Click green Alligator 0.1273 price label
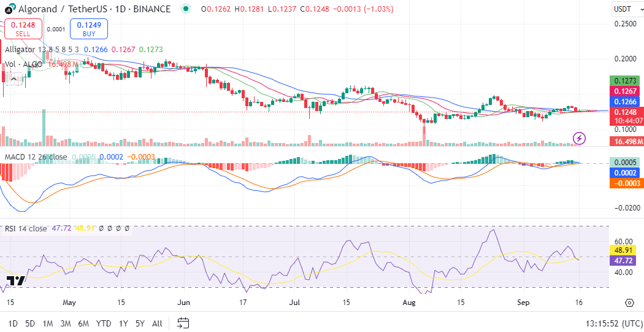644x332 pixels. click(x=626, y=81)
